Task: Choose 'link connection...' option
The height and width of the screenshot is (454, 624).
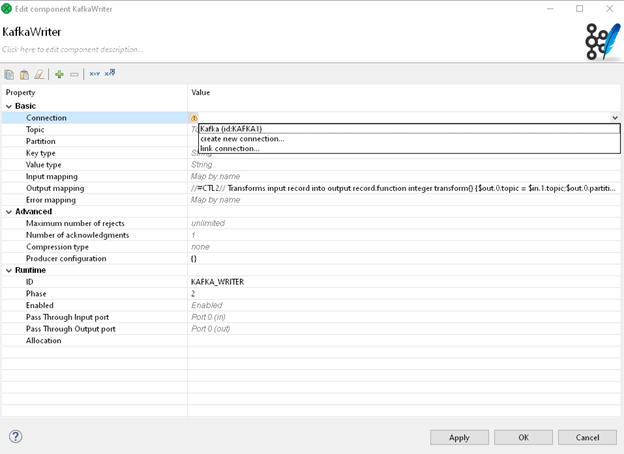Action: pos(229,149)
